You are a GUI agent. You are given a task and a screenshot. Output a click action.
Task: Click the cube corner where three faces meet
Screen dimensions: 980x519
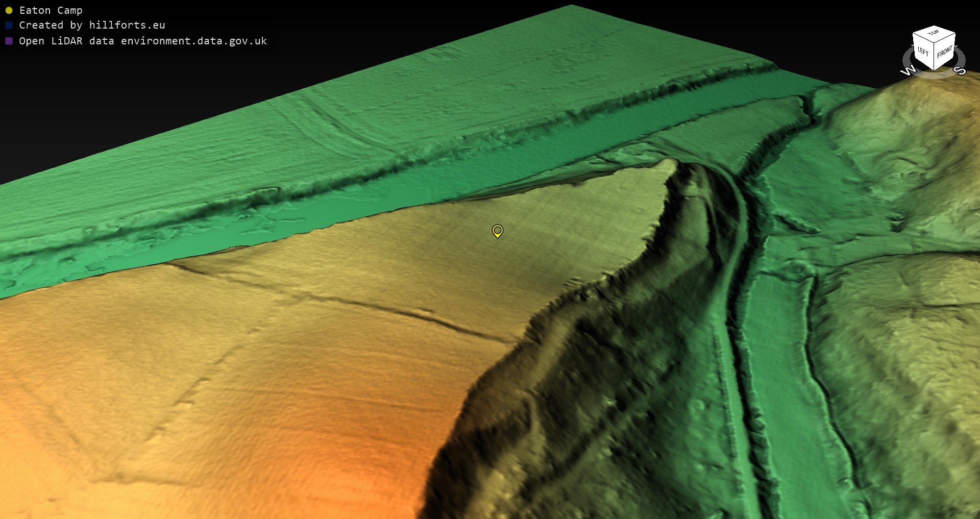(934, 43)
